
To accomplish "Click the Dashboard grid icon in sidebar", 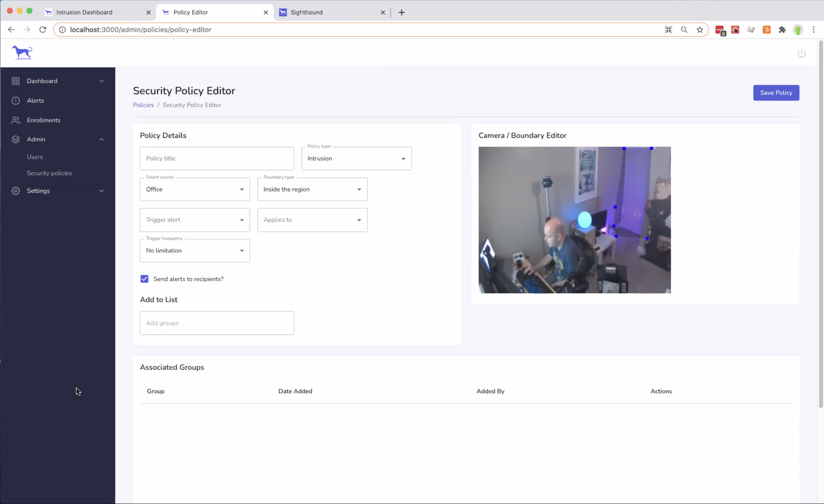I will click(15, 81).
